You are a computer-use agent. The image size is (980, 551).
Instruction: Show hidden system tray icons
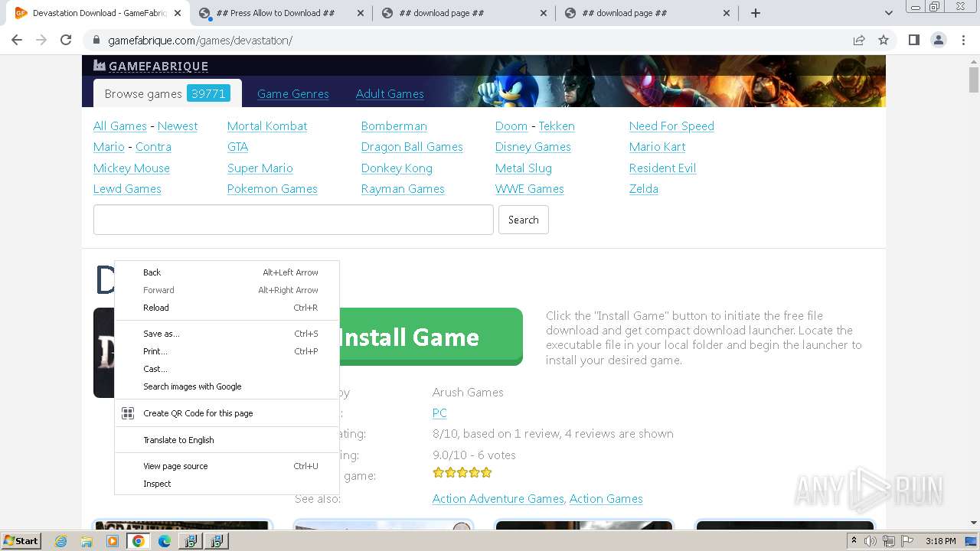click(x=854, y=541)
